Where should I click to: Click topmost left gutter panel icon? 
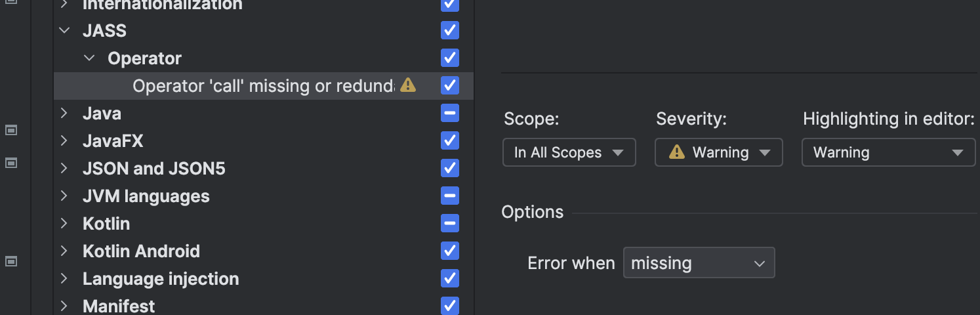pyautogui.click(x=10, y=130)
